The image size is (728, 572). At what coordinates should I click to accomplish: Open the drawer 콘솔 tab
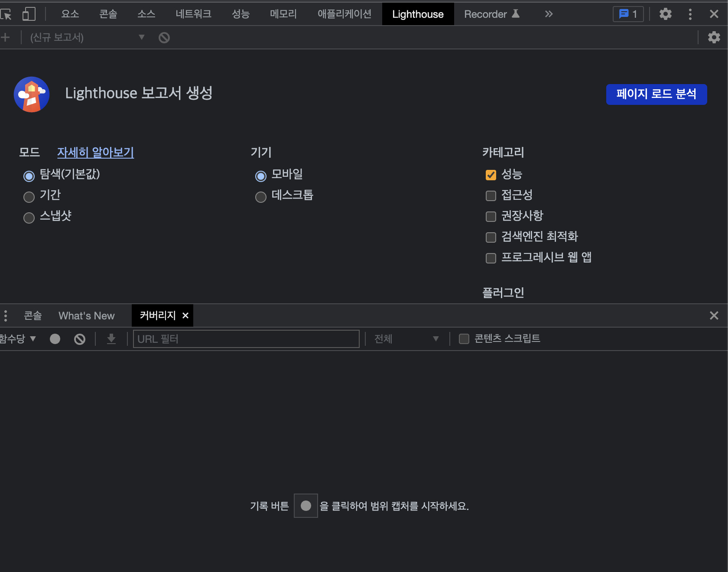coord(33,316)
